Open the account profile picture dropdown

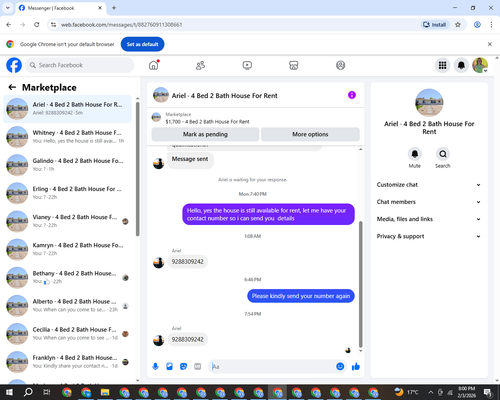480,65
